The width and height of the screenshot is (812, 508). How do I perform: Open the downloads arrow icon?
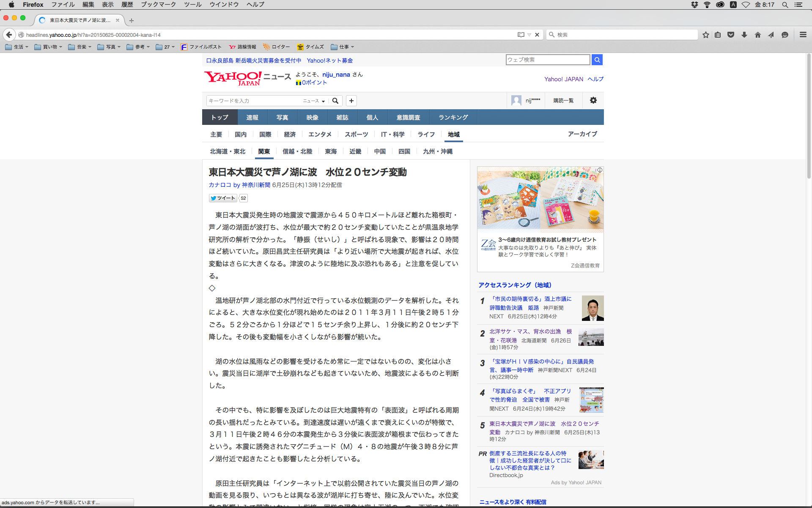pyautogui.click(x=744, y=35)
